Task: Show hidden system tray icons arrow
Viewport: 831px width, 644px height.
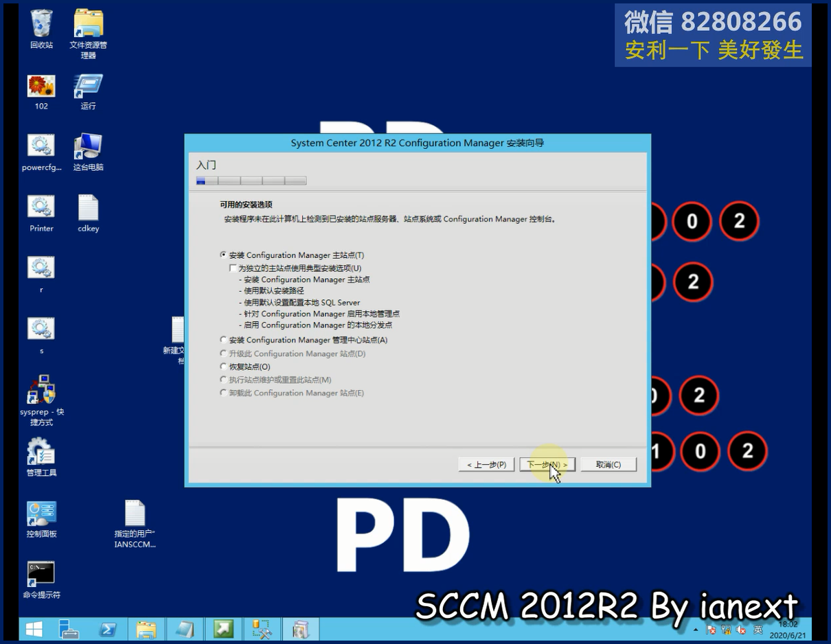Action: (x=696, y=630)
